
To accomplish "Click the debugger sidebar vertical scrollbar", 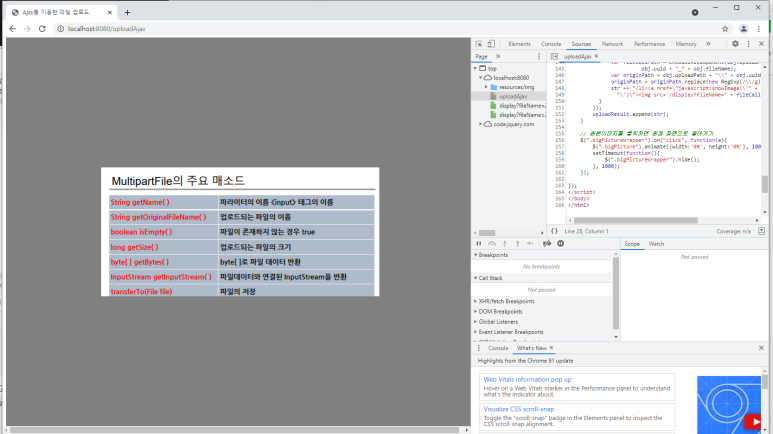I will (x=616, y=293).
